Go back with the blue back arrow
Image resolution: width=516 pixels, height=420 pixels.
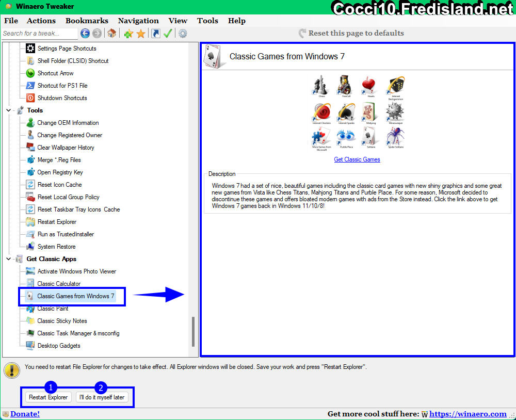(85, 33)
